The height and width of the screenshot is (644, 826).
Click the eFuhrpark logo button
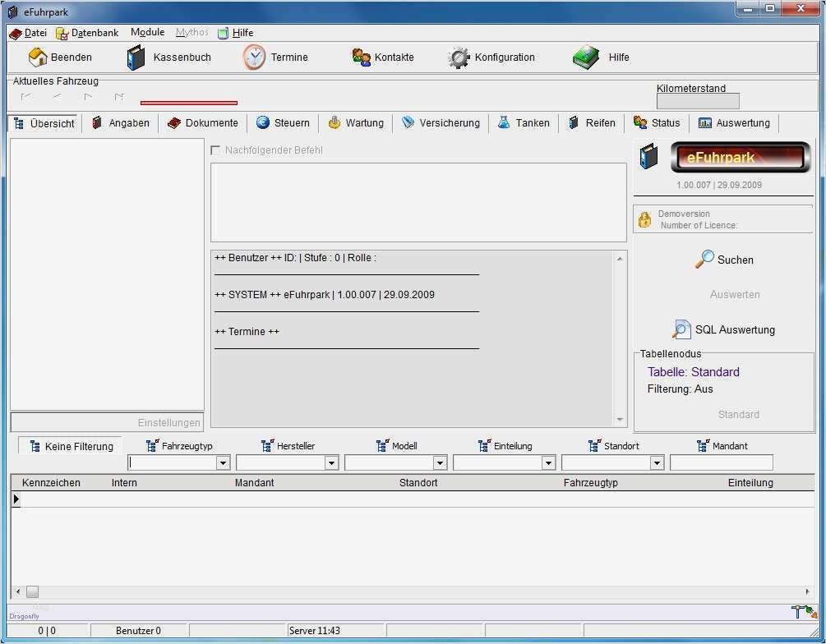pyautogui.click(x=741, y=157)
